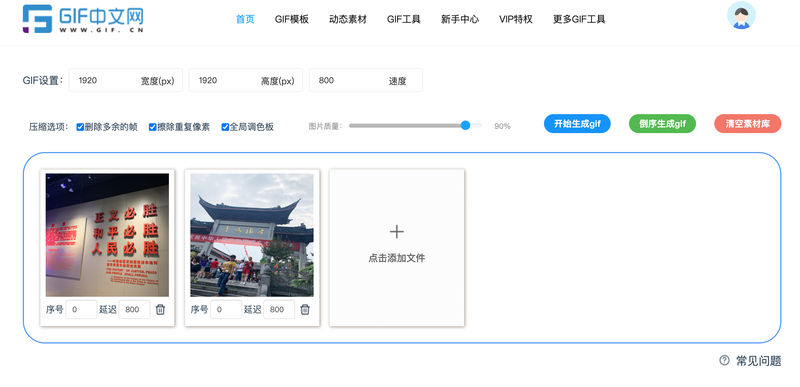
Task: Open 新手中心 nav item
Action: (x=460, y=19)
